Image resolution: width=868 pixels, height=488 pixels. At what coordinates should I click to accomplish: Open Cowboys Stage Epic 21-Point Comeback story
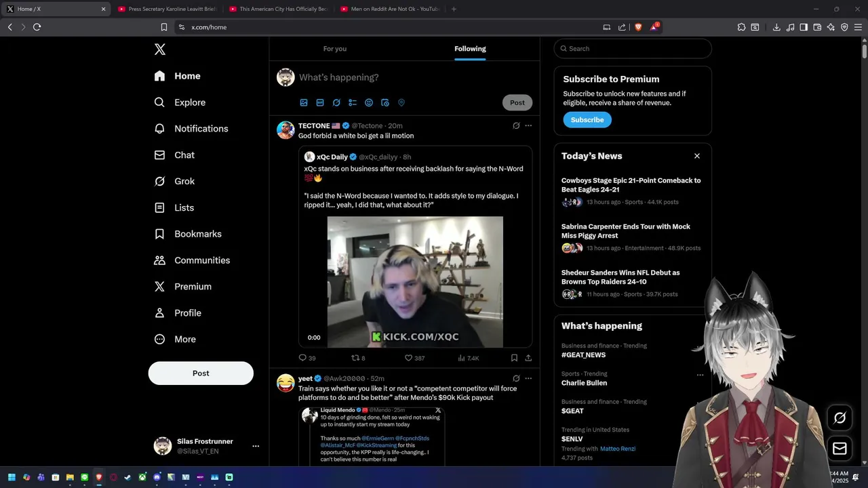(631, 185)
